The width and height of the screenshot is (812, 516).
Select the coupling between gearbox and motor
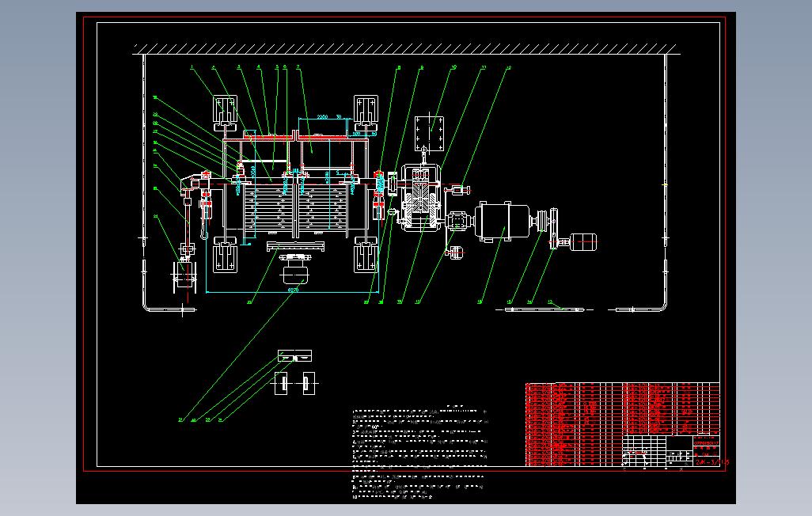[457, 222]
